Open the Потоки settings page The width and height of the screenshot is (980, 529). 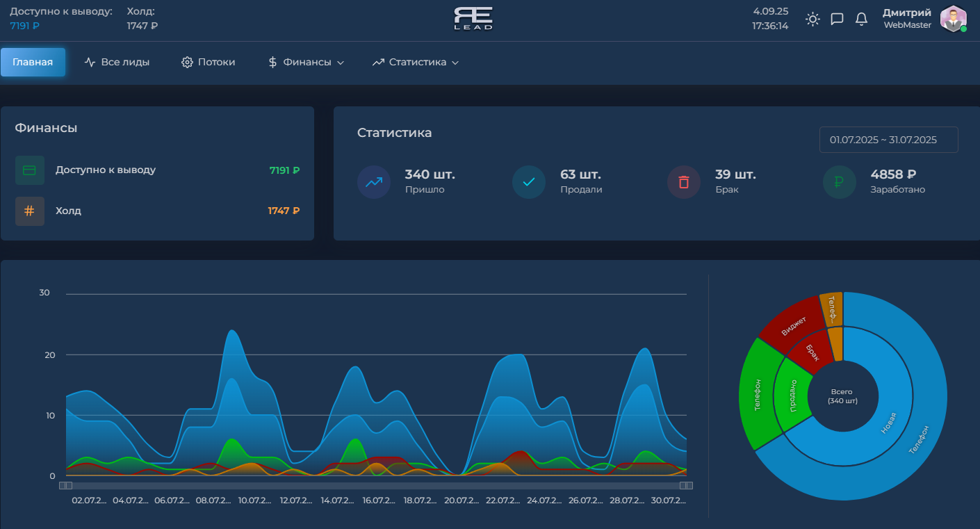pos(209,63)
